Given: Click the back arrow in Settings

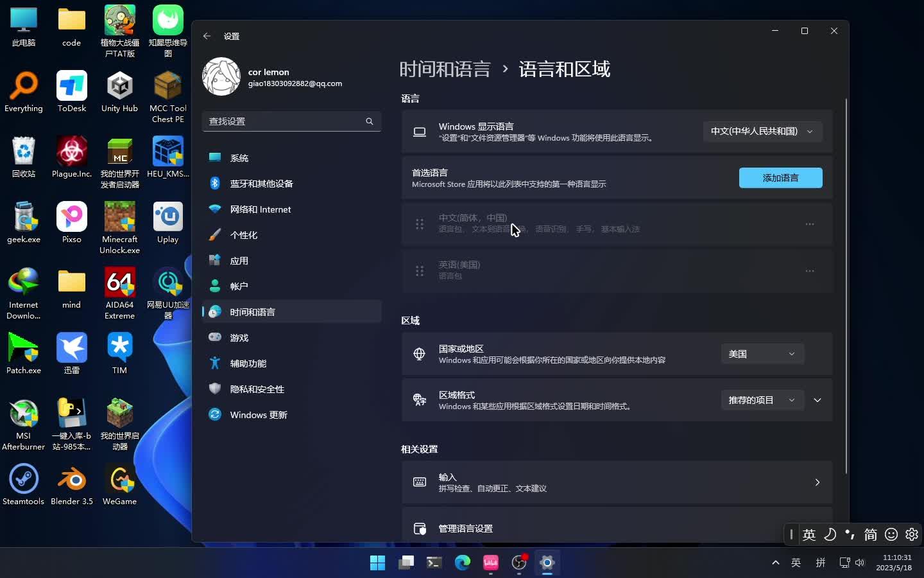Looking at the screenshot, I should pyautogui.click(x=207, y=36).
